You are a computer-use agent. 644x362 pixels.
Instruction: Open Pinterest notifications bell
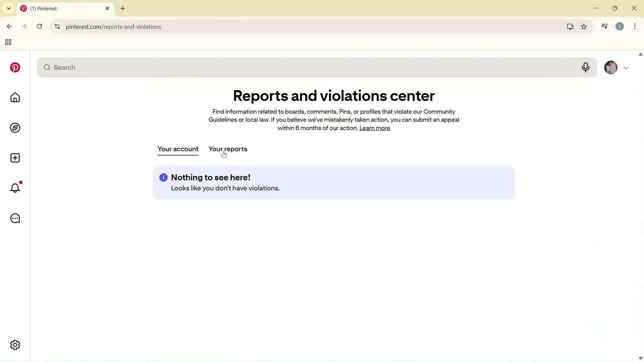coord(15,188)
